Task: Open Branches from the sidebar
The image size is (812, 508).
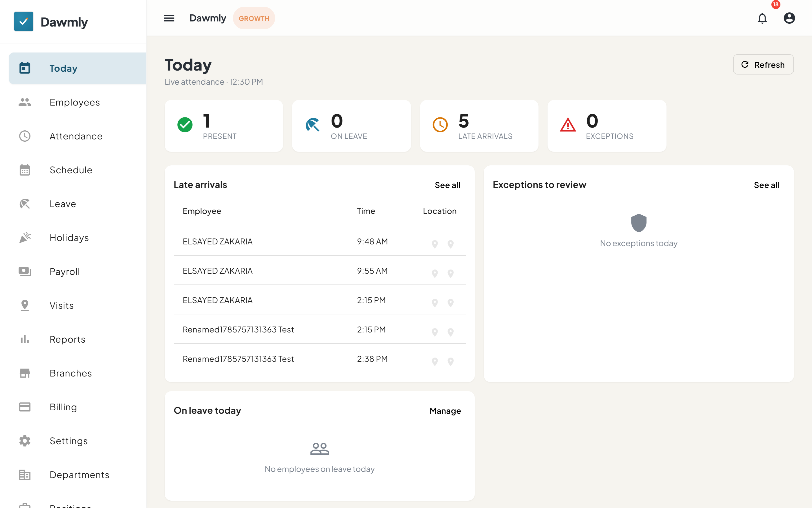Action: pyautogui.click(x=78, y=373)
